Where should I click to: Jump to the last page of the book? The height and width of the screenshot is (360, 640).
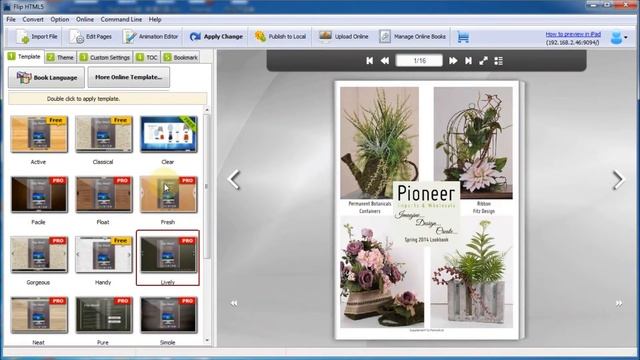tap(468, 61)
